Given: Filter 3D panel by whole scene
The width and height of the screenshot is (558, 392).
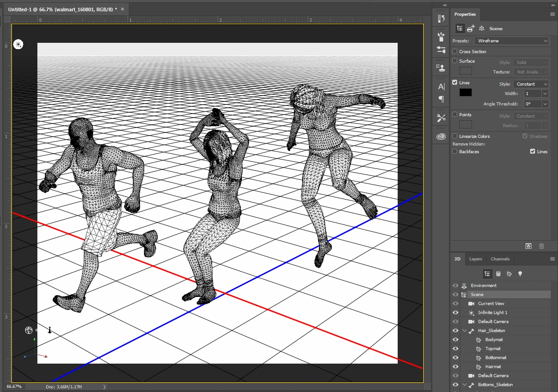Looking at the screenshot, I should pos(487,273).
